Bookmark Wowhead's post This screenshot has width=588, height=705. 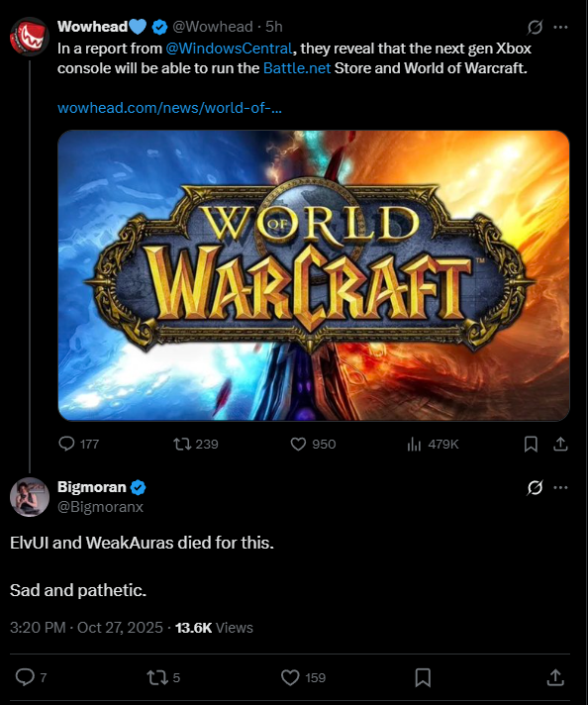531,445
